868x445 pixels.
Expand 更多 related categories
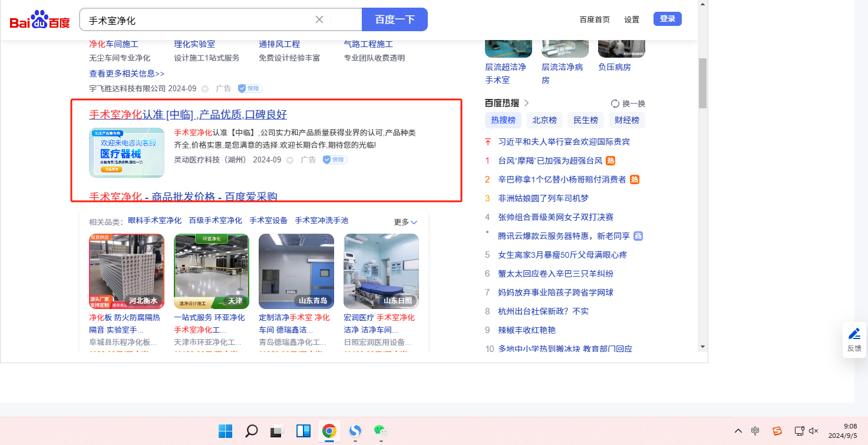(405, 222)
